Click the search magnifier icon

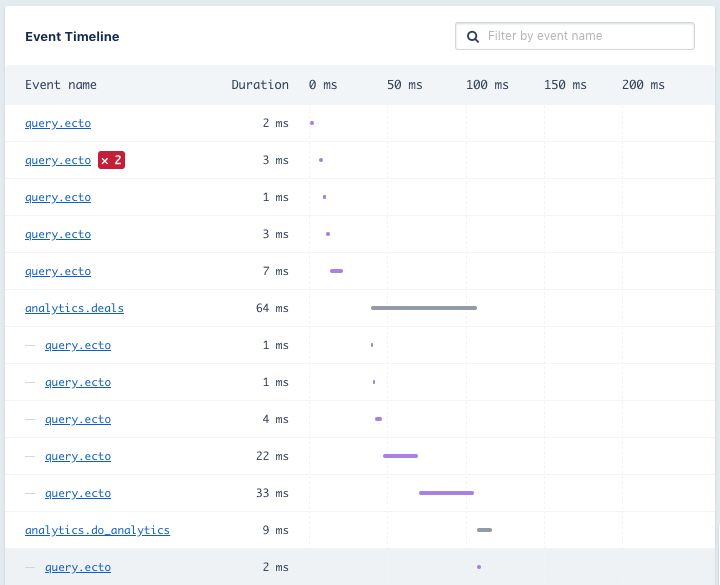(x=472, y=36)
